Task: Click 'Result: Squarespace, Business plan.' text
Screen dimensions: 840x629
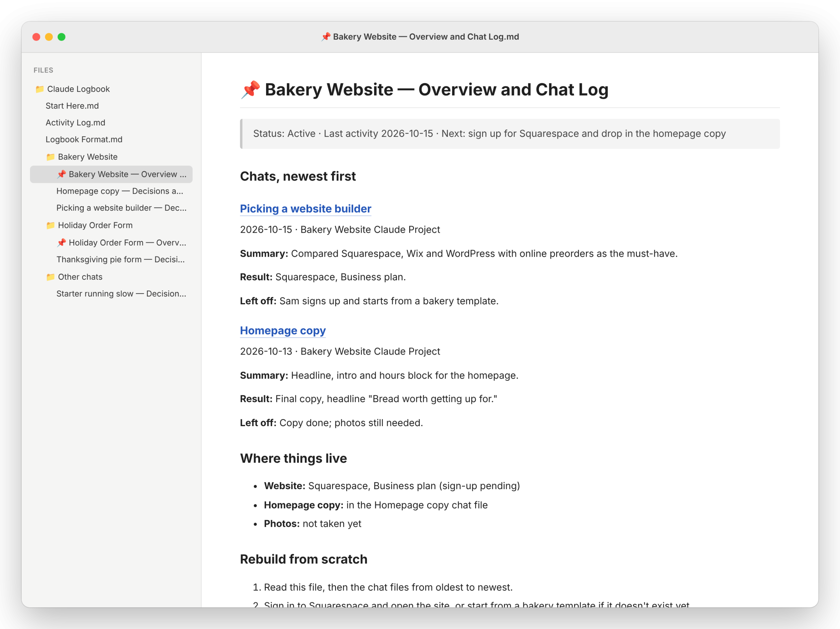Action: pos(323,277)
